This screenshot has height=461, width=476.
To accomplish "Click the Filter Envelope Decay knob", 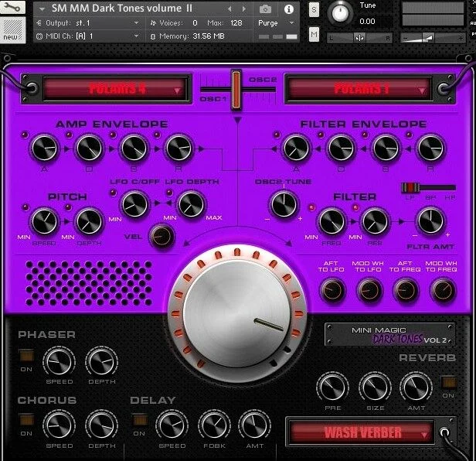I will click(341, 148).
